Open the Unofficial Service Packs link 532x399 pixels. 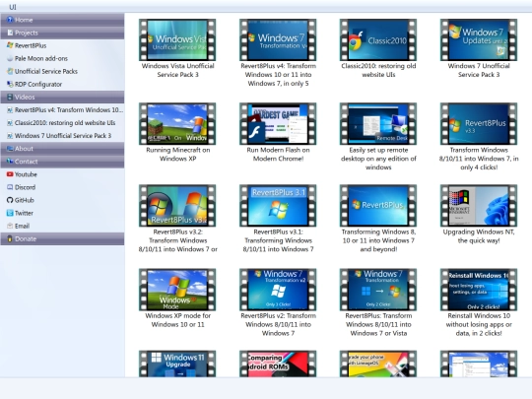pyautogui.click(x=45, y=71)
